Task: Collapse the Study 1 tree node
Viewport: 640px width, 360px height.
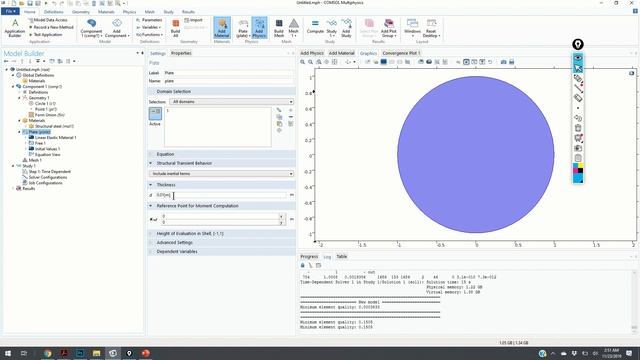Action: click(13, 166)
